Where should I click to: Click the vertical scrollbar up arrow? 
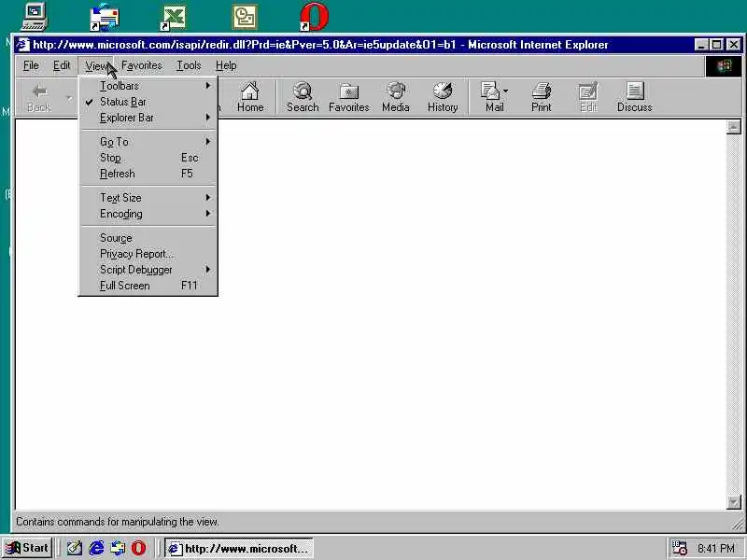734,127
